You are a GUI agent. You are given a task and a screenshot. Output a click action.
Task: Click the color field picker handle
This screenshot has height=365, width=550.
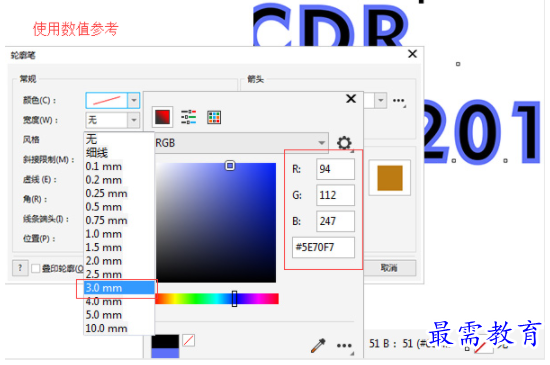[230, 165]
